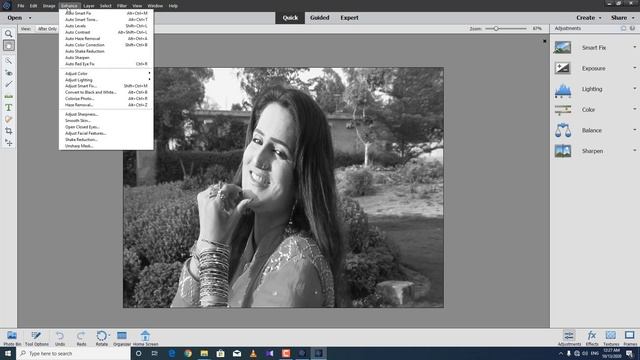Expand the Smart Fix adjustment
Viewport: 640px width, 360px height.
(x=634, y=47)
